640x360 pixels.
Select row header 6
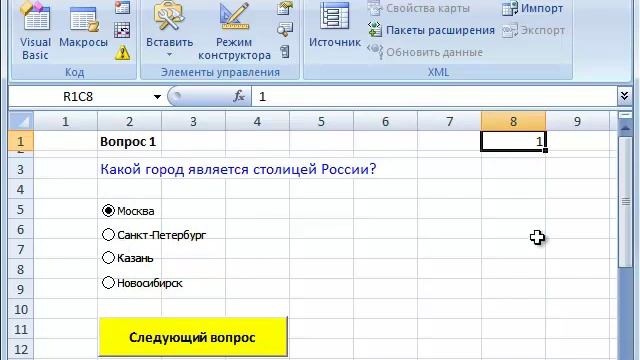21,229
